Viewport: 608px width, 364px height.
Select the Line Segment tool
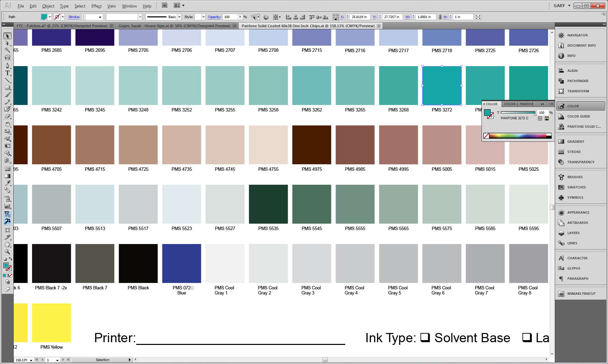pyautogui.click(x=8, y=80)
